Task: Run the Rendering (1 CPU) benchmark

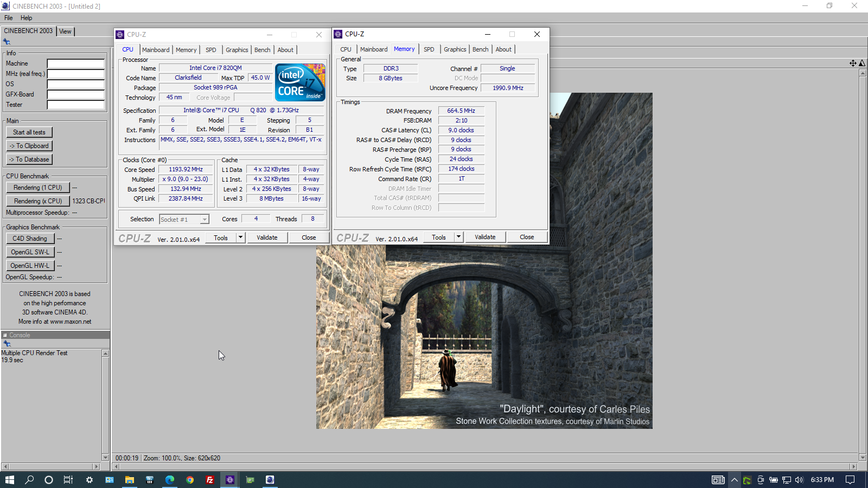Action: pyautogui.click(x=38, y=188)
